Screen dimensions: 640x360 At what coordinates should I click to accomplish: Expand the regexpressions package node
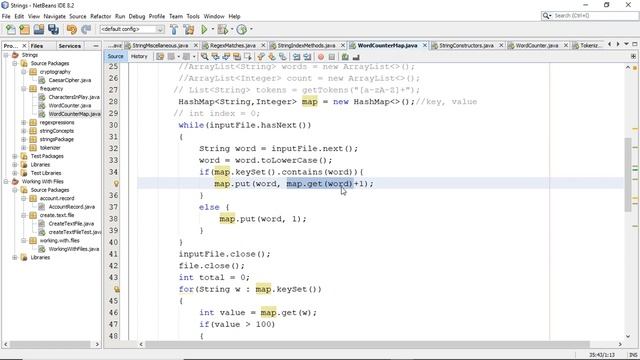coord(24,122)
